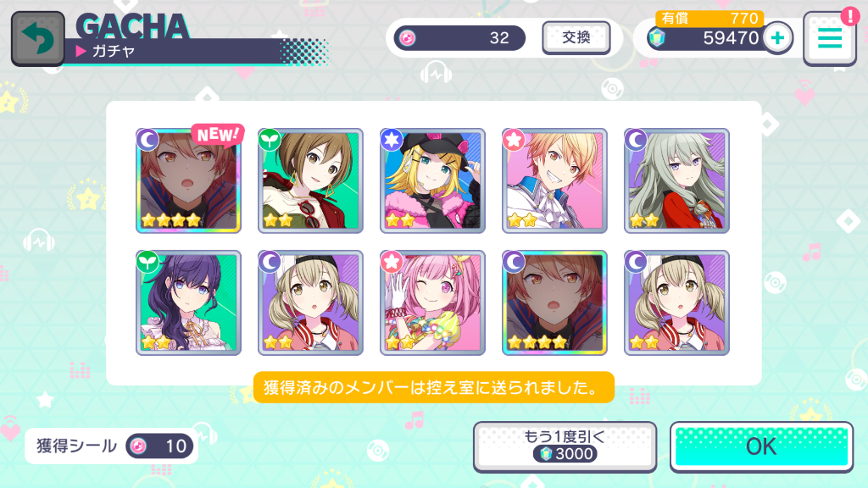868x488 pixels.
Task: Tap the plus icon to add crystals
Action: (x=777, y=38)
